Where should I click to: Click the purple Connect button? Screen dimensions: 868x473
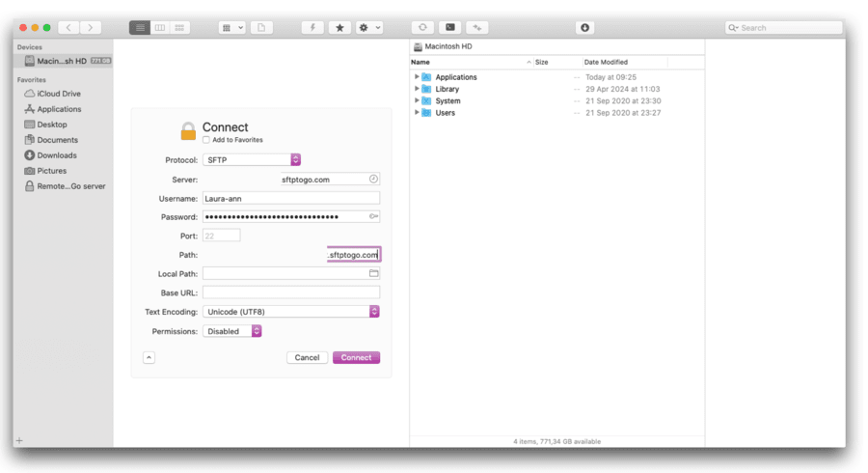point(356,358)
